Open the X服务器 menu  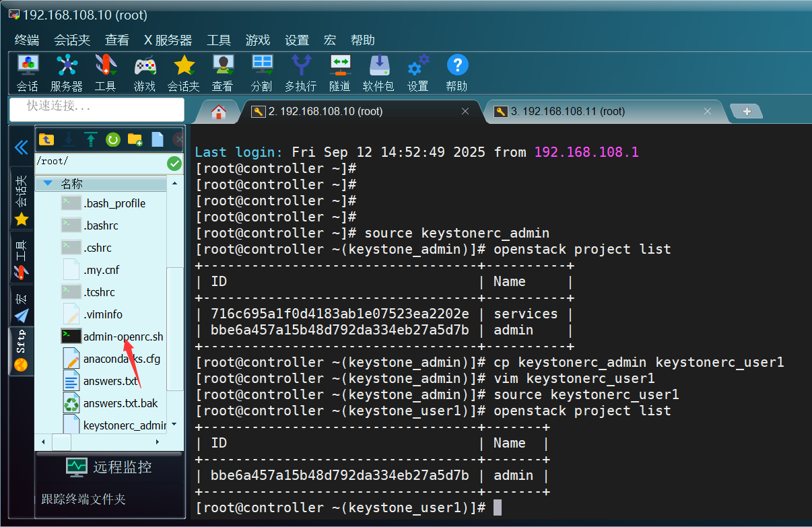pyautogui.click(x=168, y=40)
